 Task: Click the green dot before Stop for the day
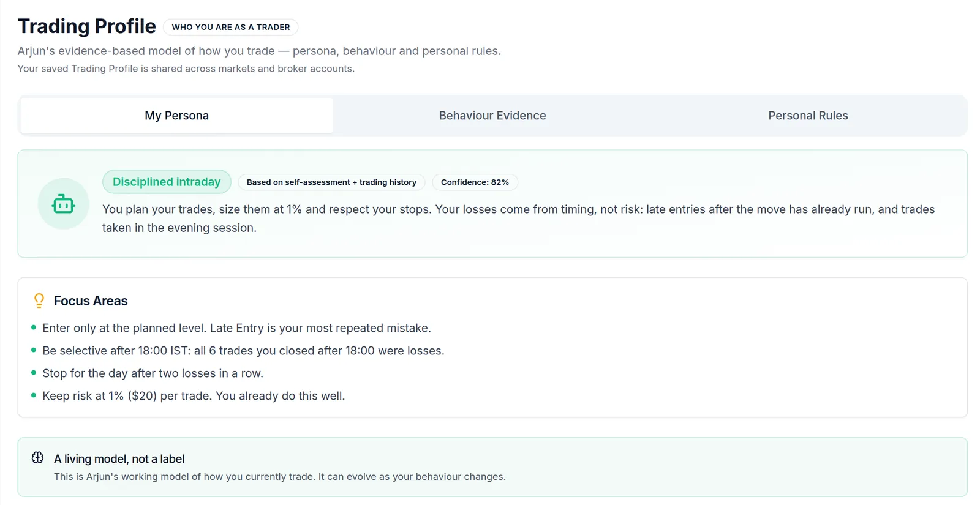(34, 373)
